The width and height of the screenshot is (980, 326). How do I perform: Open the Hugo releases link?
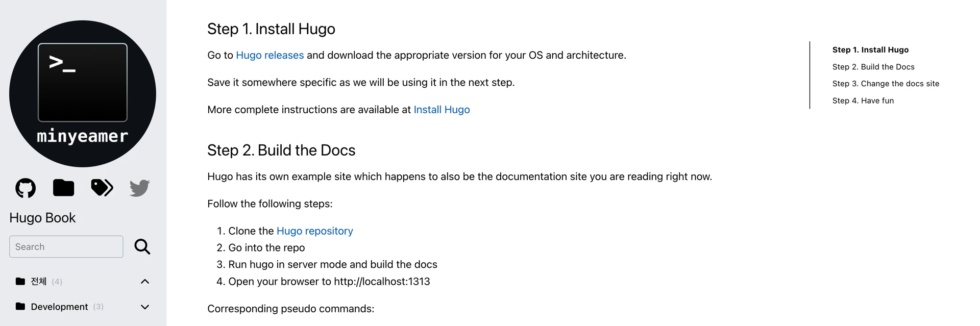point(269,55)
